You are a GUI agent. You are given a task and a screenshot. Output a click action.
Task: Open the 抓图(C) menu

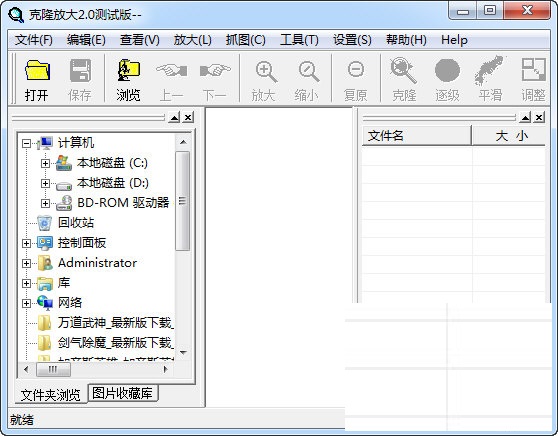click(x=246, y=40)
